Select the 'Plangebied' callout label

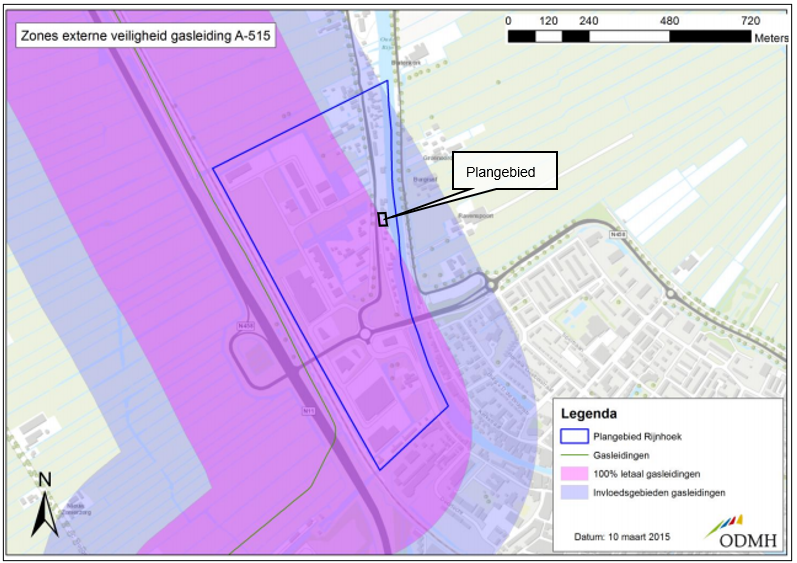click(501, 172)
